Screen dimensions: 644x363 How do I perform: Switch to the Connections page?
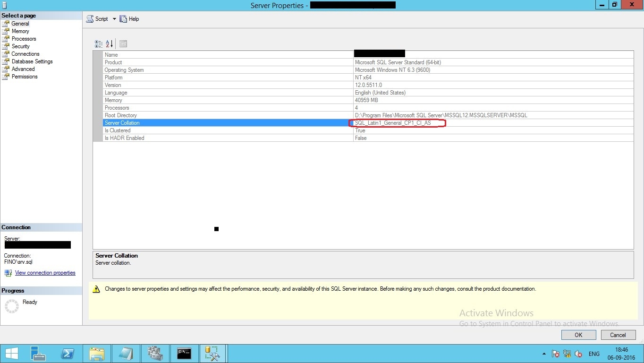(x=25, y=54)
